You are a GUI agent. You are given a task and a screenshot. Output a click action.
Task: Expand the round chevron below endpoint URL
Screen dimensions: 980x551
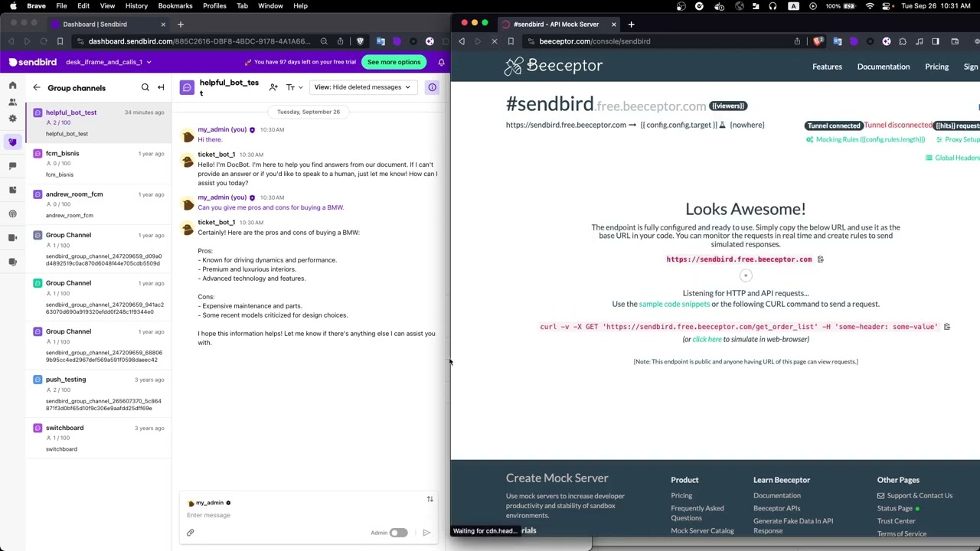tap(746, 275)
